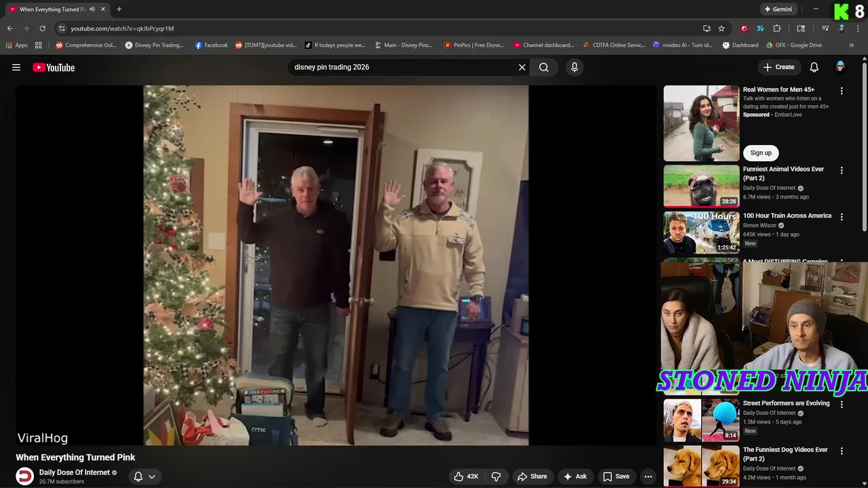Open Comprehensive Gol... bookmark
The height and width of the screenshot is (488, 868).
coord(86,45)
